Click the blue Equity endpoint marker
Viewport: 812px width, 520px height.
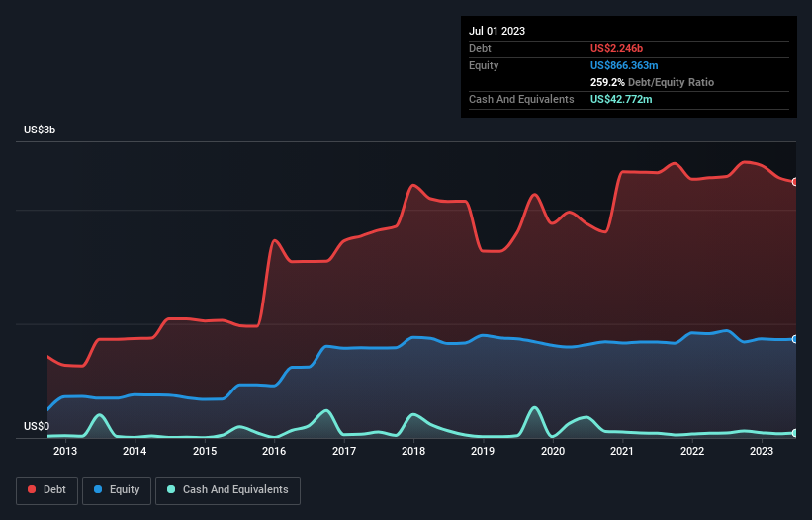pyautogui.click(x=795, y=339)
